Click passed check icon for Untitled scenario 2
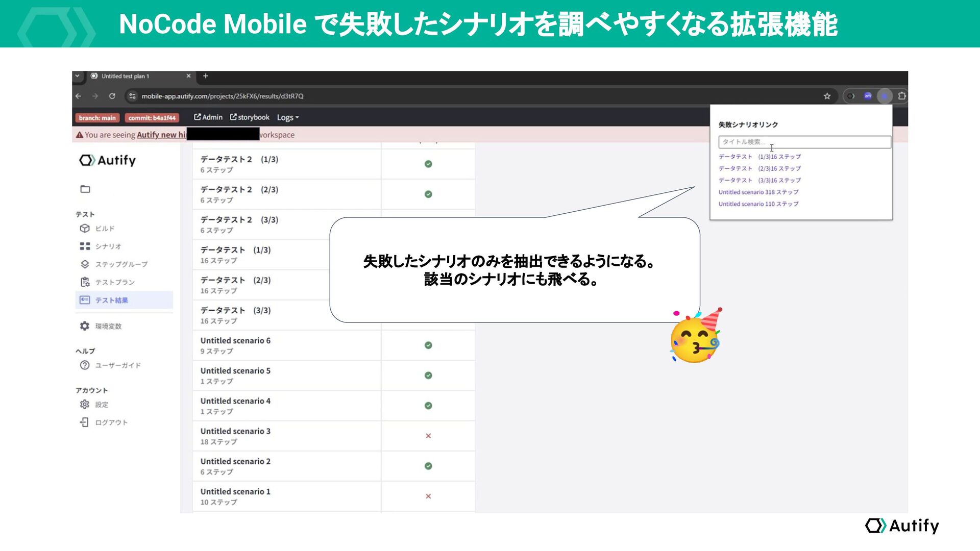This screenshot has width=980, height=551. pos(428,466)
